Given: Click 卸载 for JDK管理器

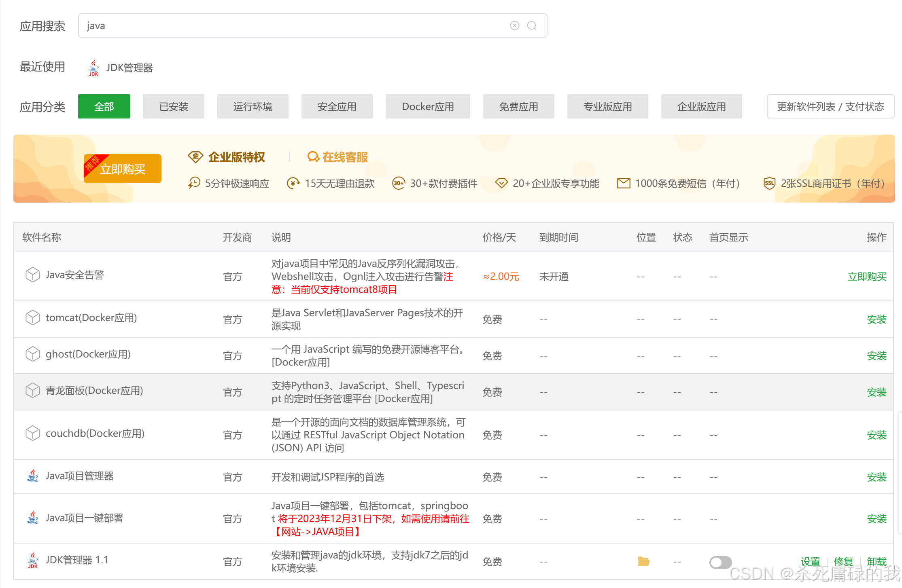Looking at the screenshot, I should 877,562.
